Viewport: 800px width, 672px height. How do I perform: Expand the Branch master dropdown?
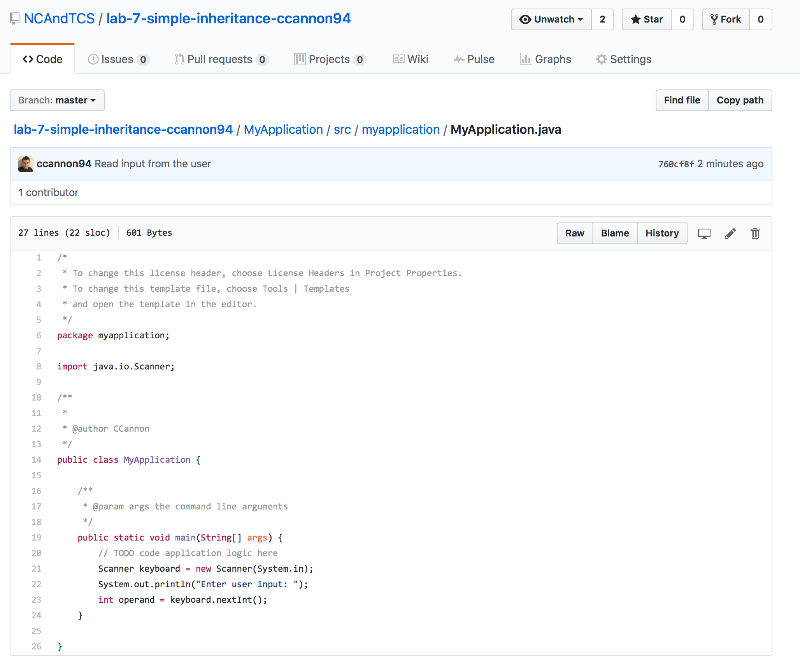(x=57, y=100)
